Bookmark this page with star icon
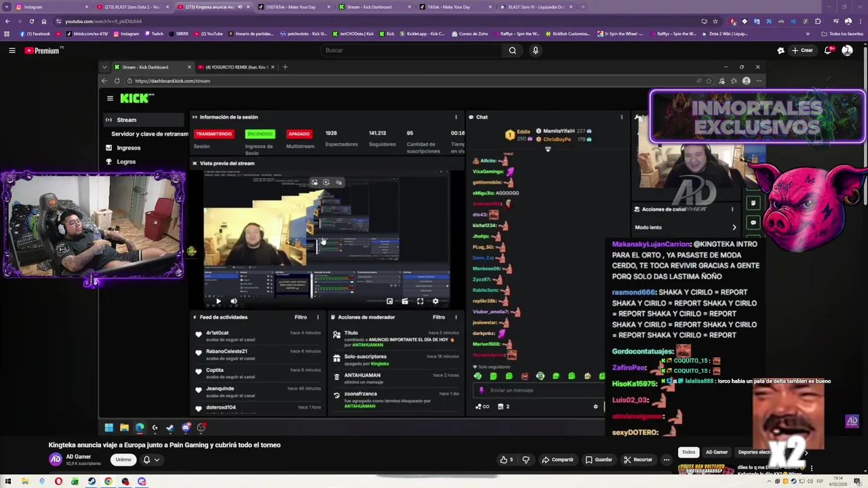Image resolution: width=868 pixels, height=488 pixels. pos(715,21)
